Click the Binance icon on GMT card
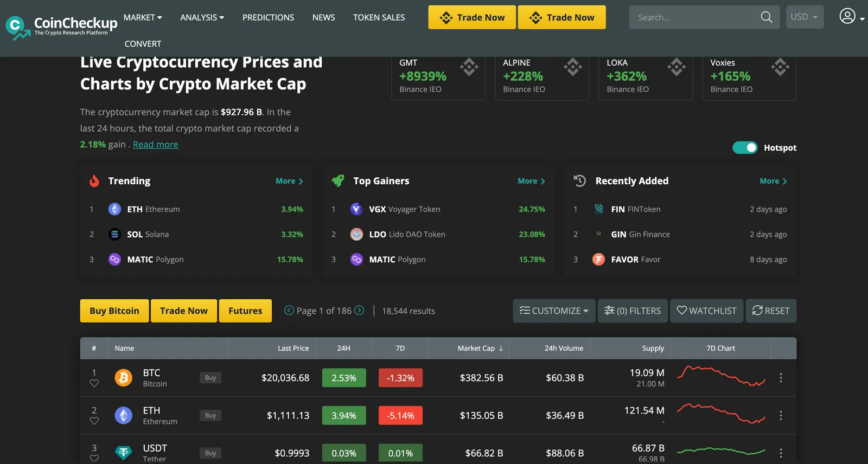 pos(469,67)
